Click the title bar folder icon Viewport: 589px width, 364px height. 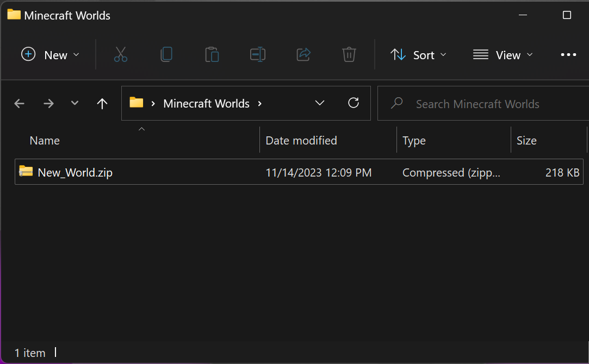point(14,14)
